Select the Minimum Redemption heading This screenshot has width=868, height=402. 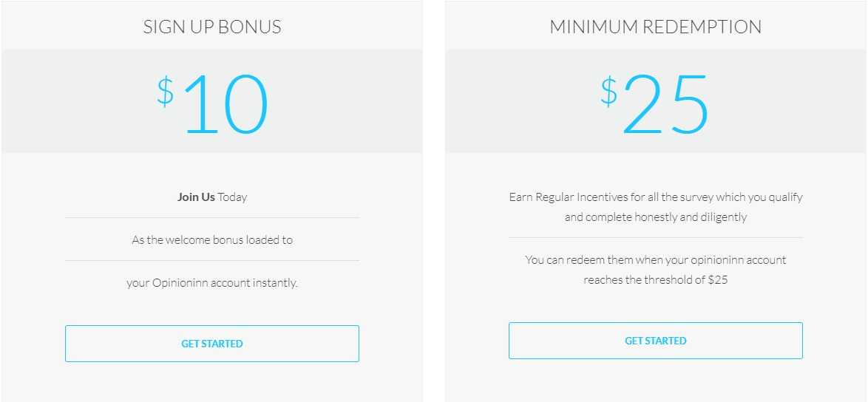pyautogui.click(x=655, y=27)
